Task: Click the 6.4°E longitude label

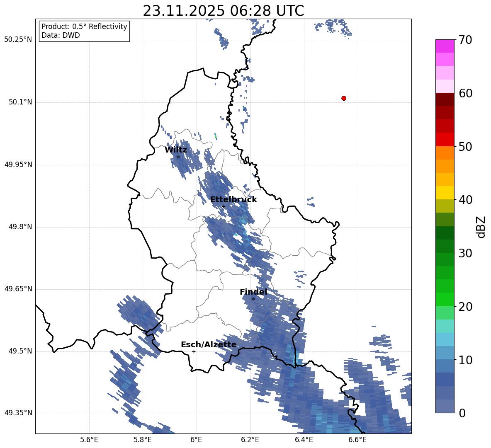Action: (x=304, y=440)
